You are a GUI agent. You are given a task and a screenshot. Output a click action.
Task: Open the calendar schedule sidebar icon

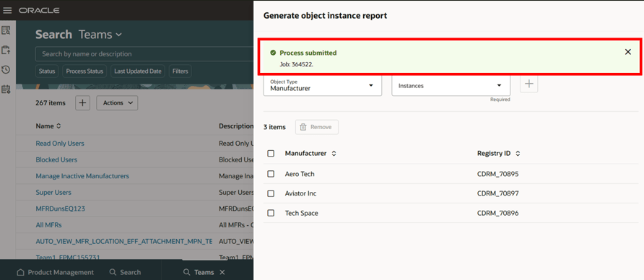[6, 89]
